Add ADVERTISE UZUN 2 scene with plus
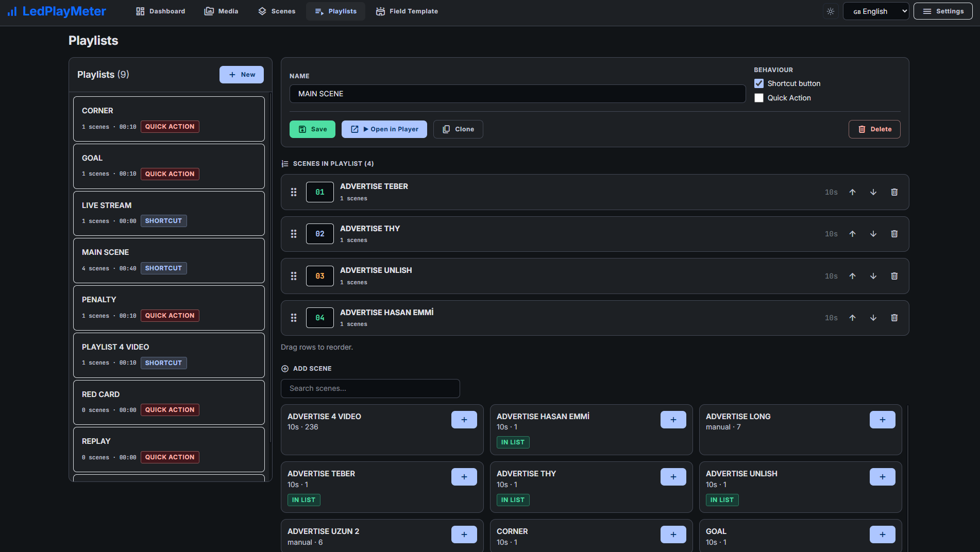The width and height of the screenshot is (980, 552). [464, 534]
